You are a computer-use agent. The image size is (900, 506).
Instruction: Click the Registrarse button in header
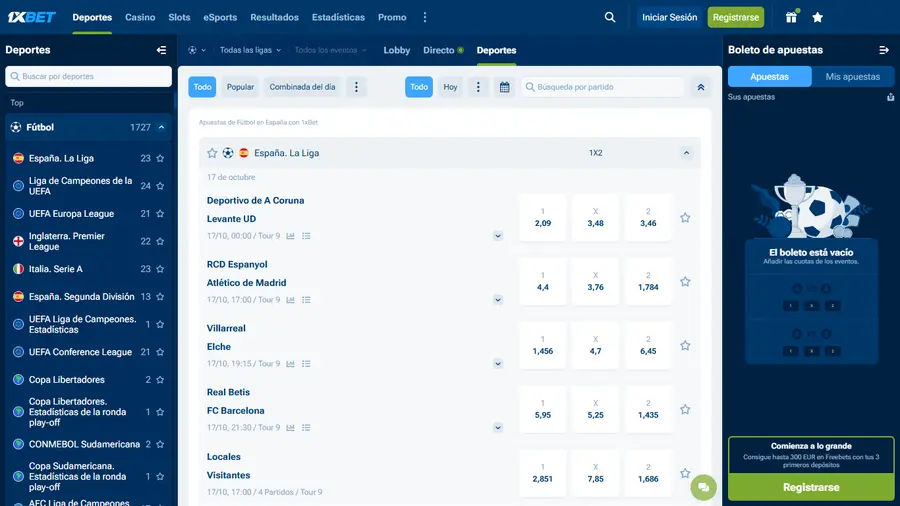point(735,17)
